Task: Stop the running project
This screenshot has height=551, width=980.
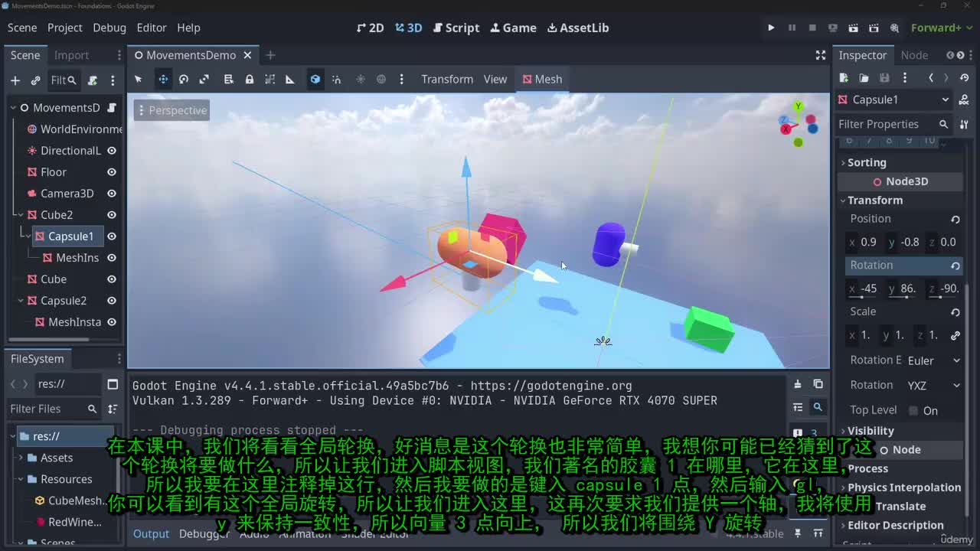Action: (x=812, y=28)
